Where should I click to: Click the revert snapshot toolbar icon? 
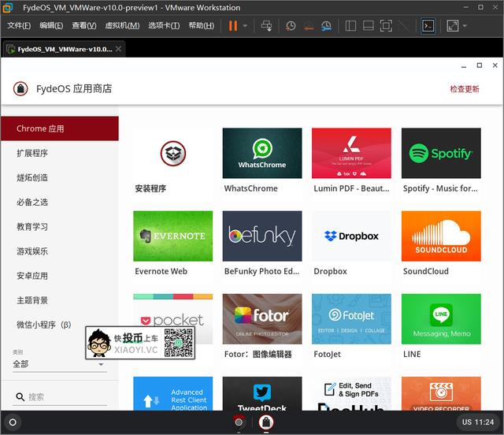(x=309, y=26)
